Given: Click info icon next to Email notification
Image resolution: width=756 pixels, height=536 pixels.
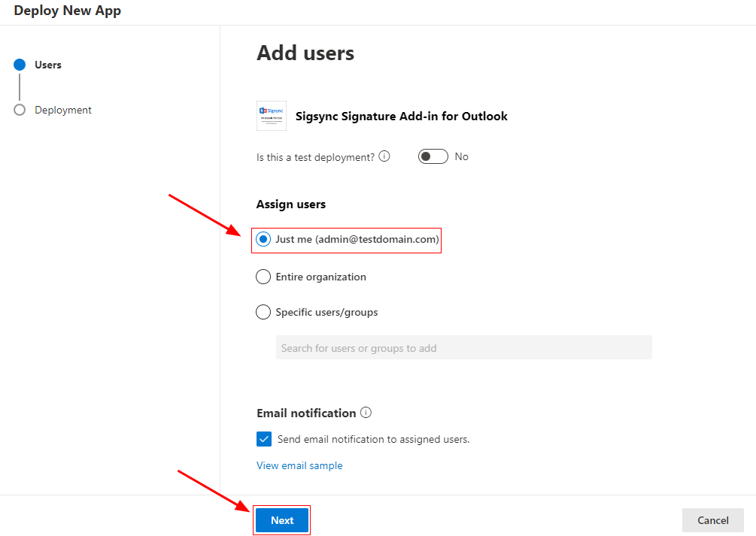Looking at the screenshot, I should tap(366, 413).
